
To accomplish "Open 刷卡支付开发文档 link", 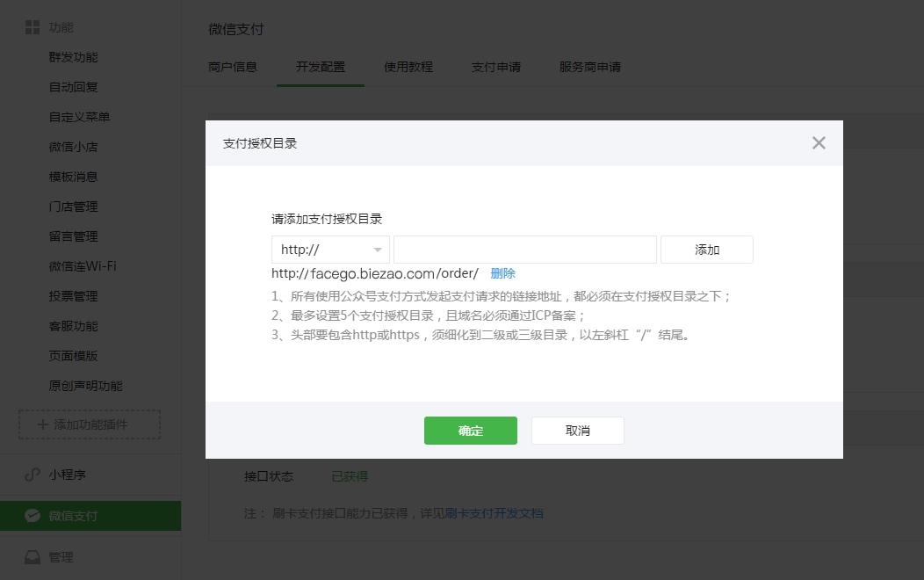I will click(494, 513).
